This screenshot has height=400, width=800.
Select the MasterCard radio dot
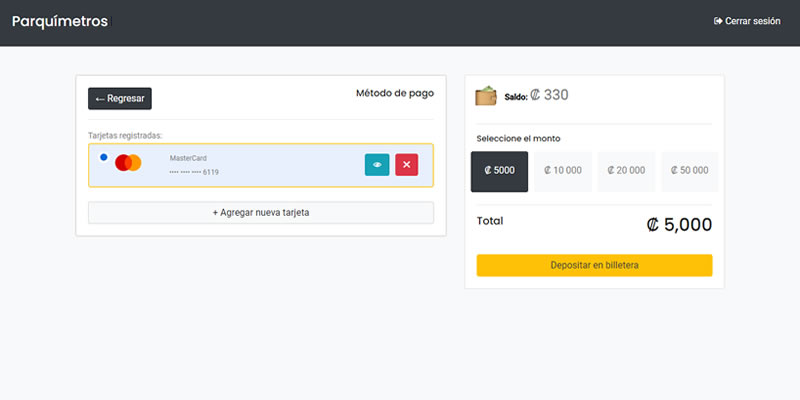104,157
